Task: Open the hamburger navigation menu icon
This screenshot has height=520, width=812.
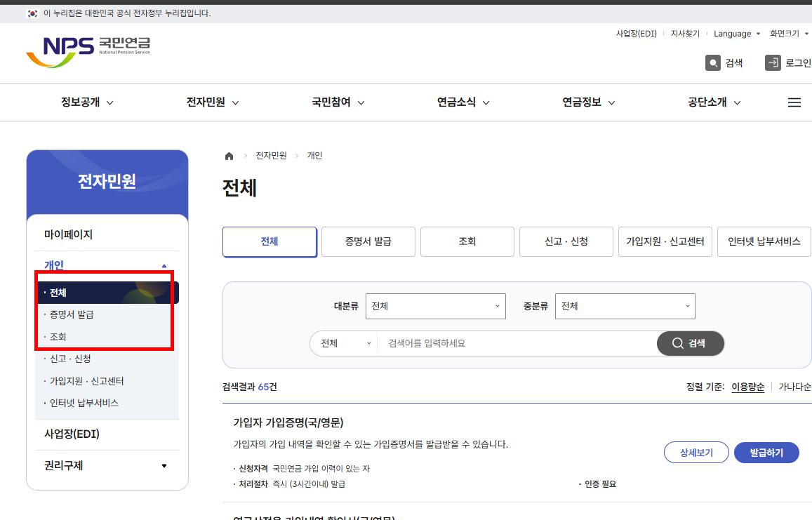Action: [794, 102]
